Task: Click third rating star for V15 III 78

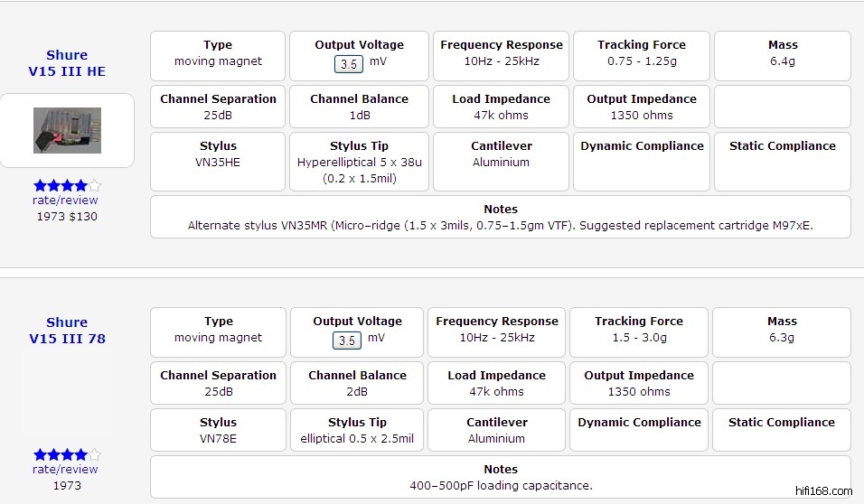Action: tap(67, 454)
